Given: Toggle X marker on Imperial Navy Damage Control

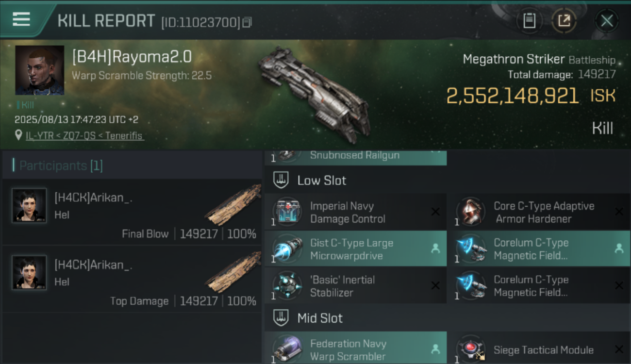Looking at the screenshot, I should coord(435,212).
